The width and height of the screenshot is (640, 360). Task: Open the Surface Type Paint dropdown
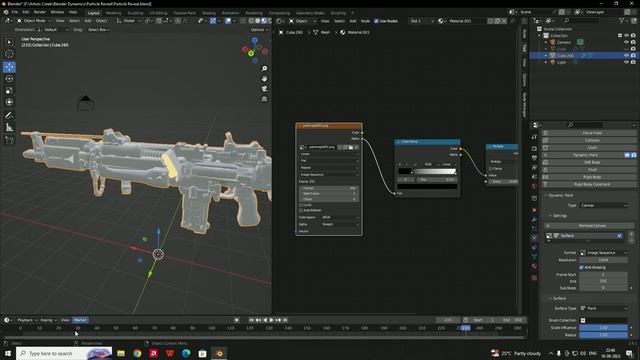[x=603, y=309]
